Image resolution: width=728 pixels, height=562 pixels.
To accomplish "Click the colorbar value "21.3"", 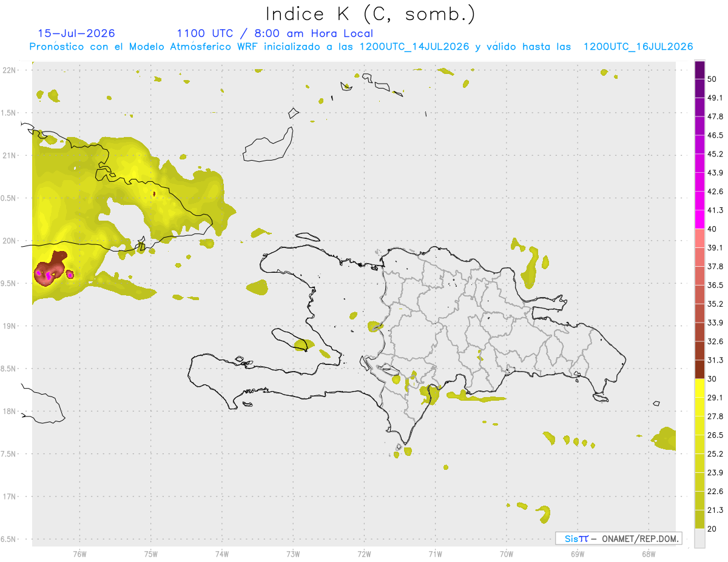I will pyautogui.click(x=715, y=510).
